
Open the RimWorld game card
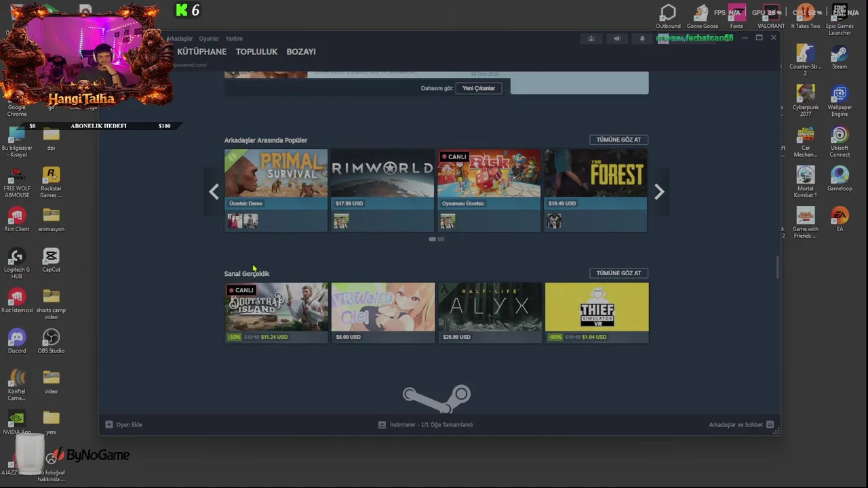(382, 190)
